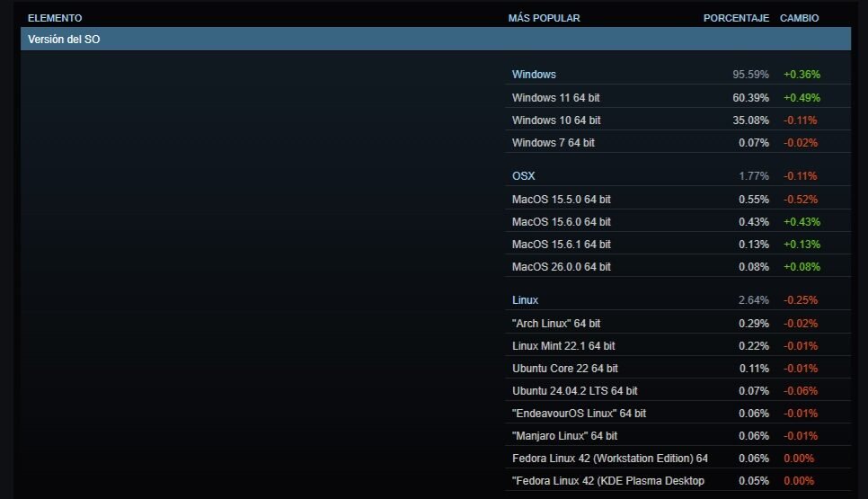The height and width of the screenshot is (499, 868).
Task: Open the Windows category row
Action: pos(678,75)
